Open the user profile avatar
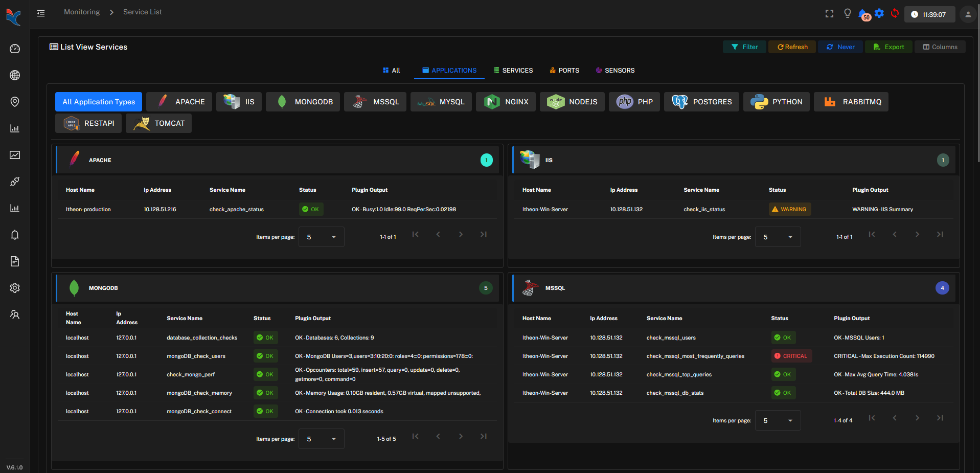Image resolution: width=980 pixels, height=473 pixels. (x=968, y=14)
